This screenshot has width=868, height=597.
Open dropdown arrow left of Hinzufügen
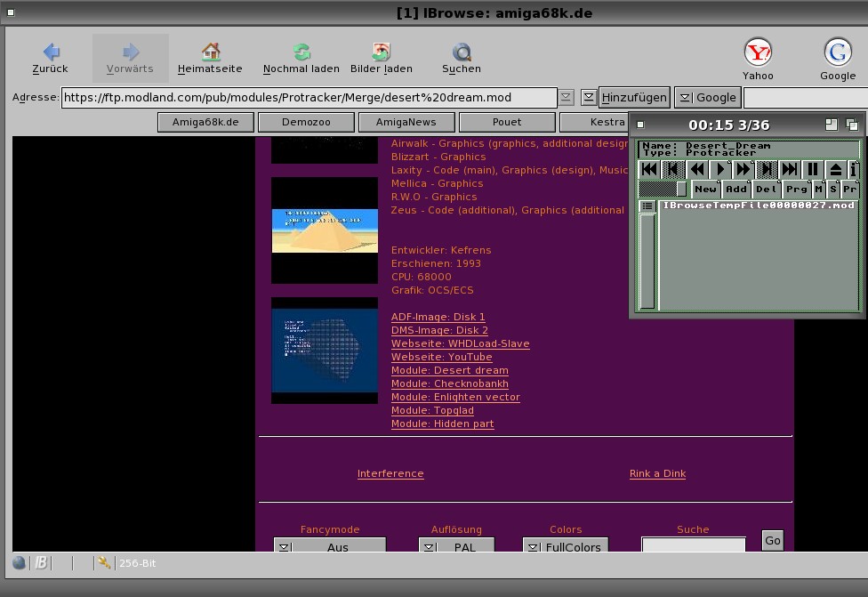pyautogui.click(x=589, y=98)
